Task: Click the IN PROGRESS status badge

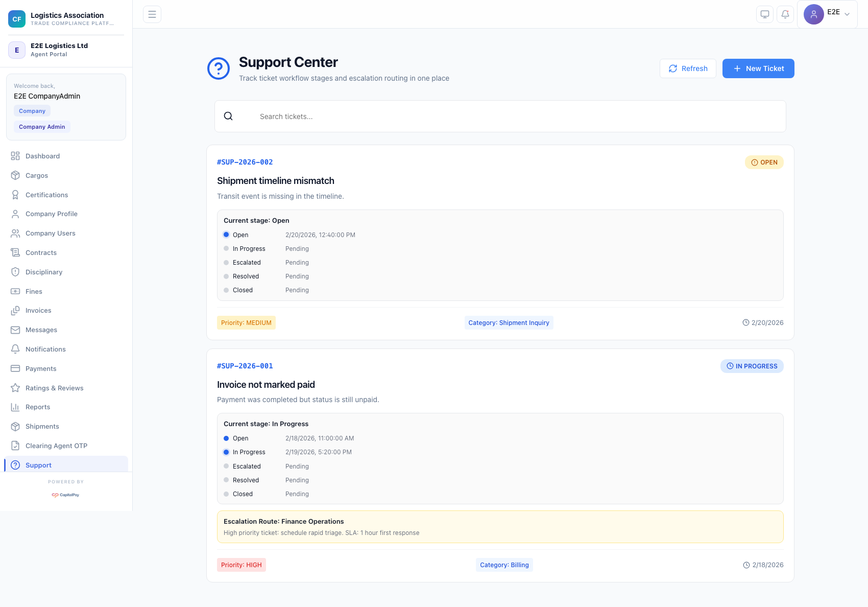Action: pyautogui.click(x=752, y=366)
